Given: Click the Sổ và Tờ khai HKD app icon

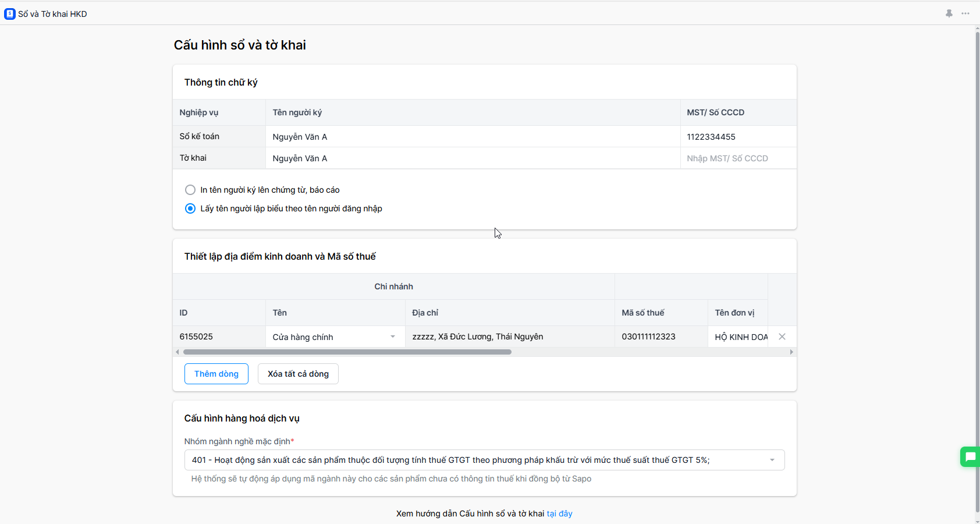Looking at the screenshot, I should pos(9,14).
